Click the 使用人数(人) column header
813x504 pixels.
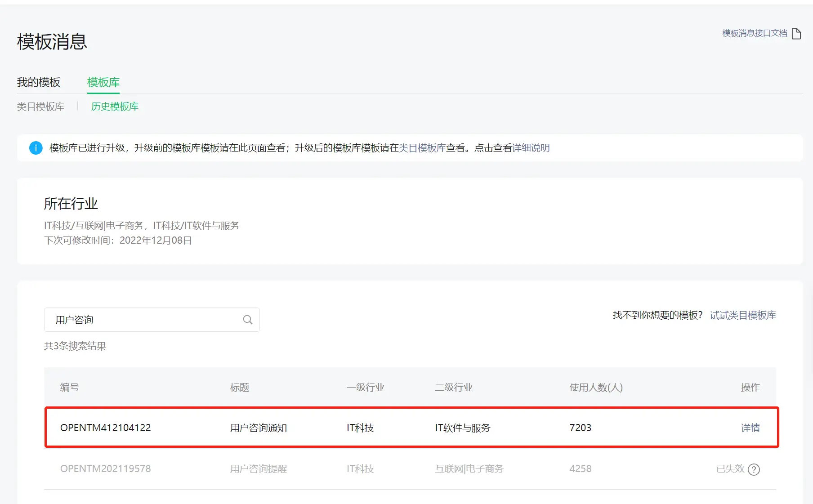coord(595,387)
